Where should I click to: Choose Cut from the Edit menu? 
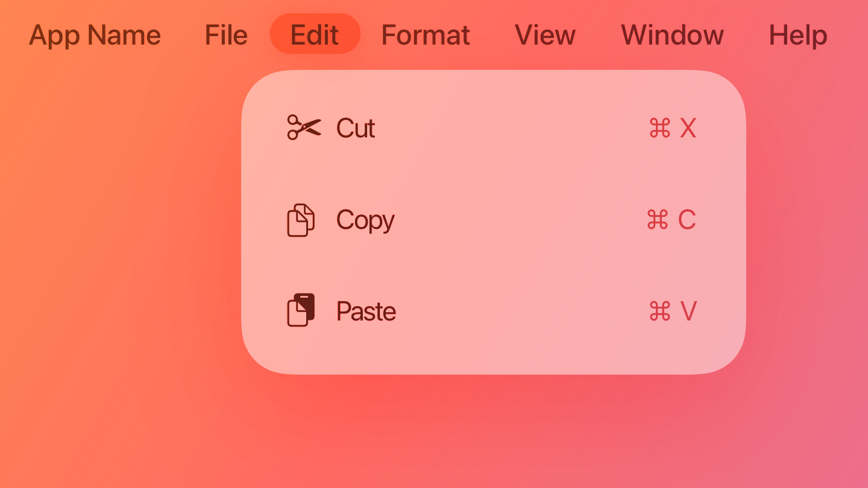point(355,128)
